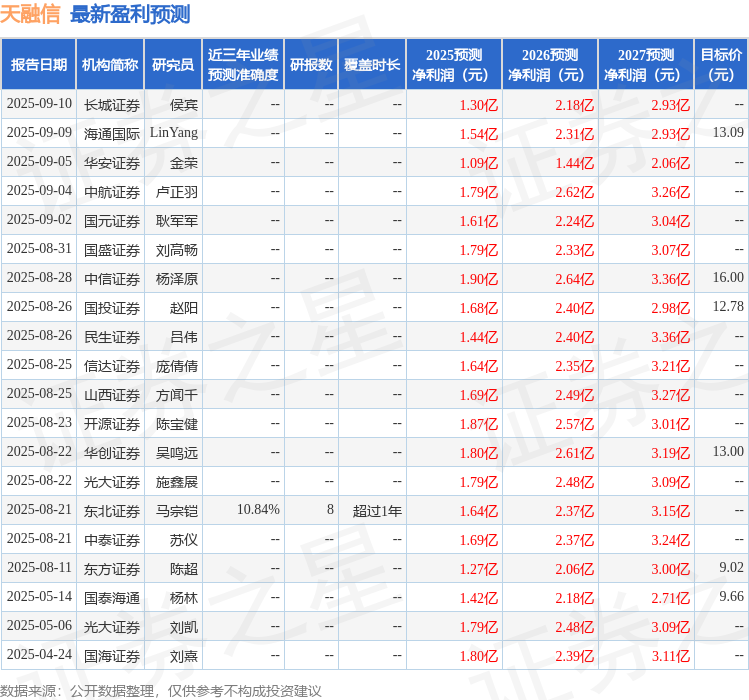Click 国投证券 institution cell
Viewport: 749px width, 700px height.
point(112,308)
